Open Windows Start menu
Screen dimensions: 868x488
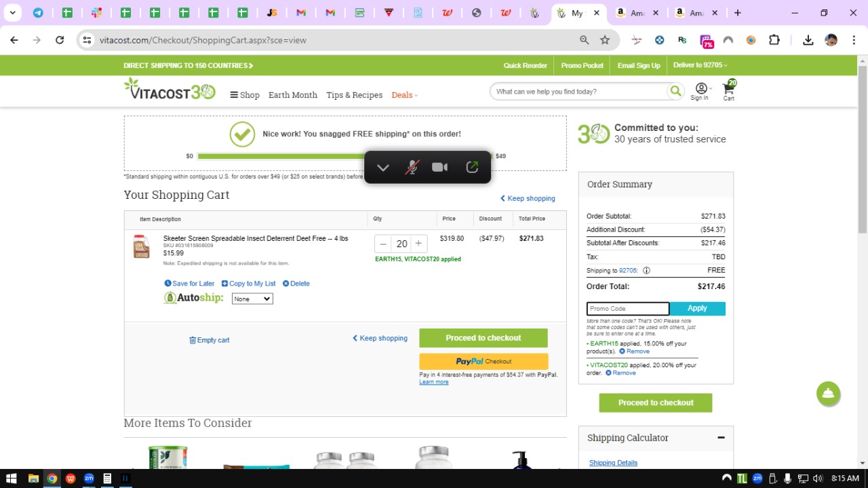click(x=12, y=478)
